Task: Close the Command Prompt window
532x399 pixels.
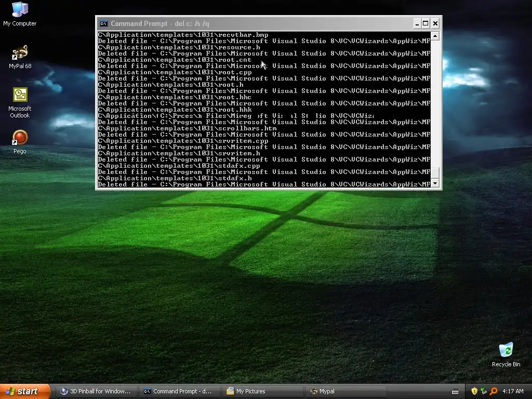Action: point(435,23)
